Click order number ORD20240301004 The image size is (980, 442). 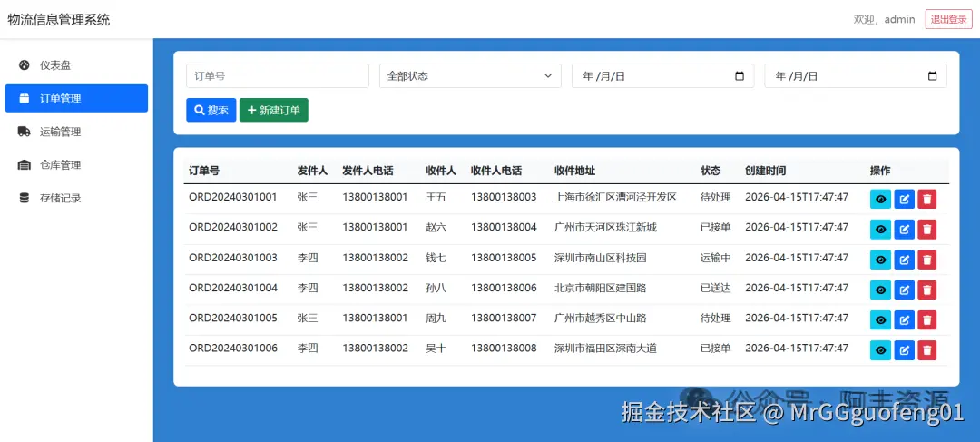(233, 288)
